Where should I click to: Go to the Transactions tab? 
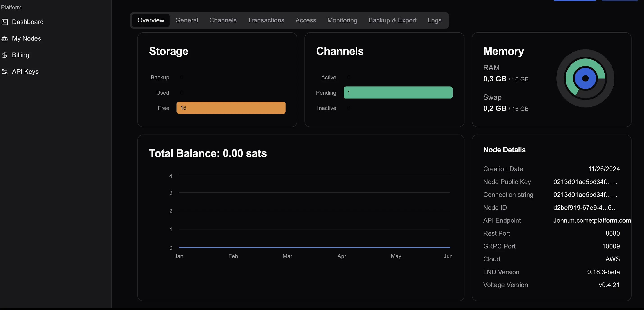pos(266,20)
